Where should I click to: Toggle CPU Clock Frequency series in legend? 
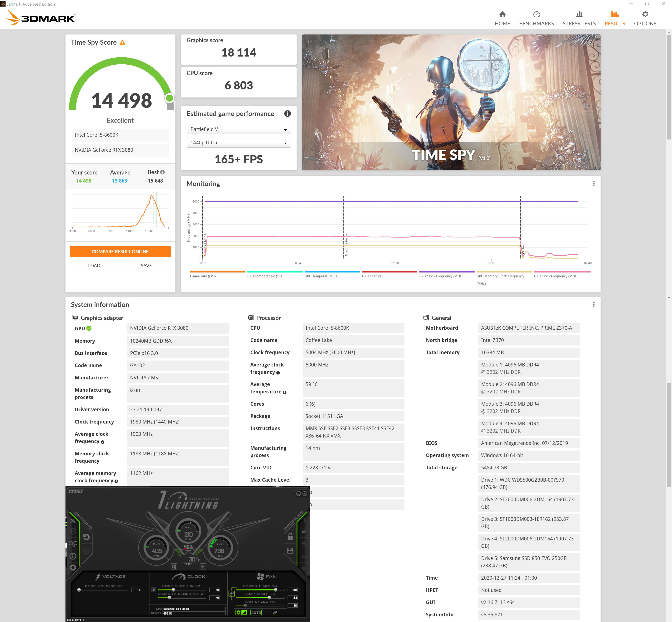click(x=446, y=274)
